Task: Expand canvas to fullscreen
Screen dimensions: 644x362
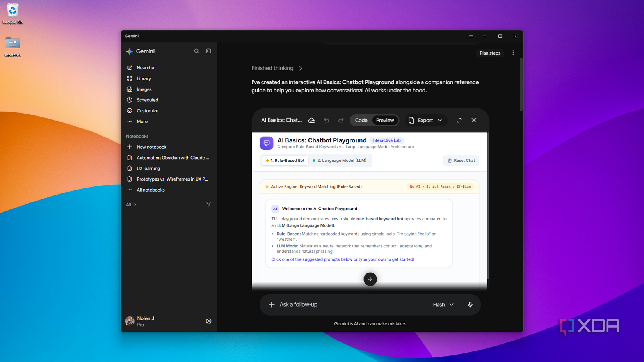Action: coord(459,120)
